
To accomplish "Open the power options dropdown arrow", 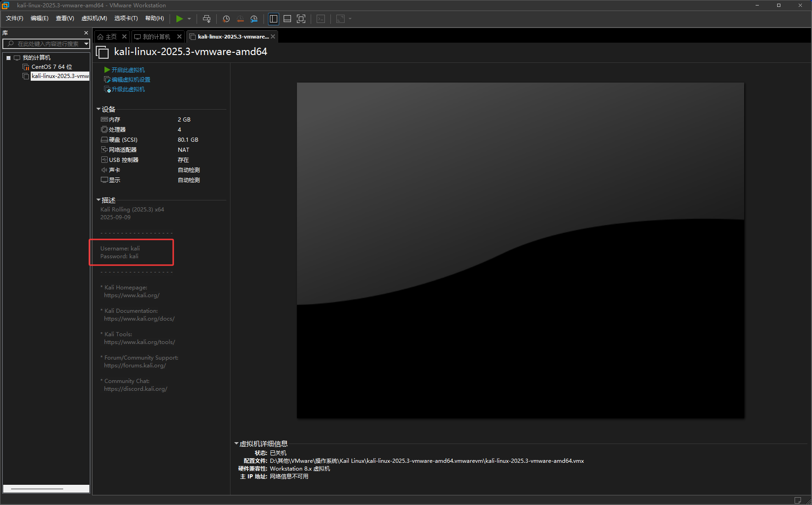I will [189, 19].
